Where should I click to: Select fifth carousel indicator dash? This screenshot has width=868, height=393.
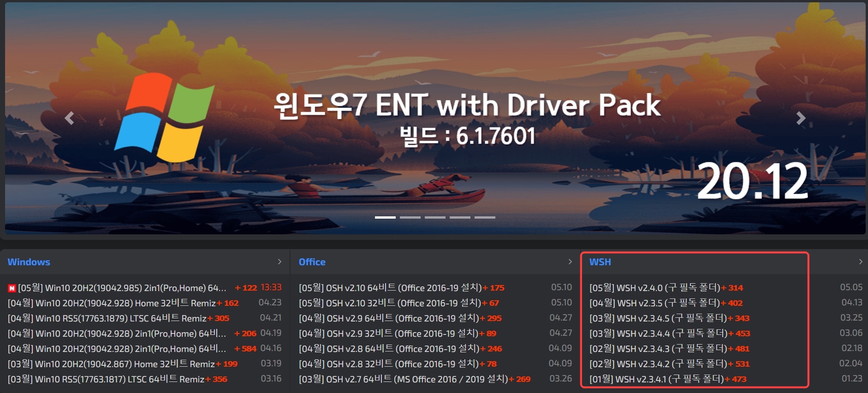coord(485,217)
